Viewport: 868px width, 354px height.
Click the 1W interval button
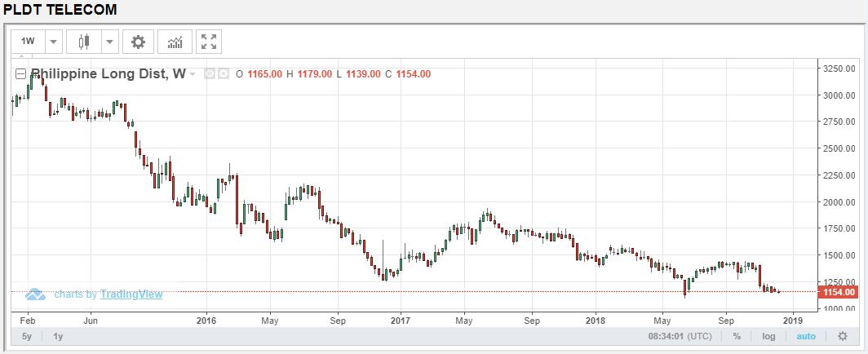(x=28, y=42)
